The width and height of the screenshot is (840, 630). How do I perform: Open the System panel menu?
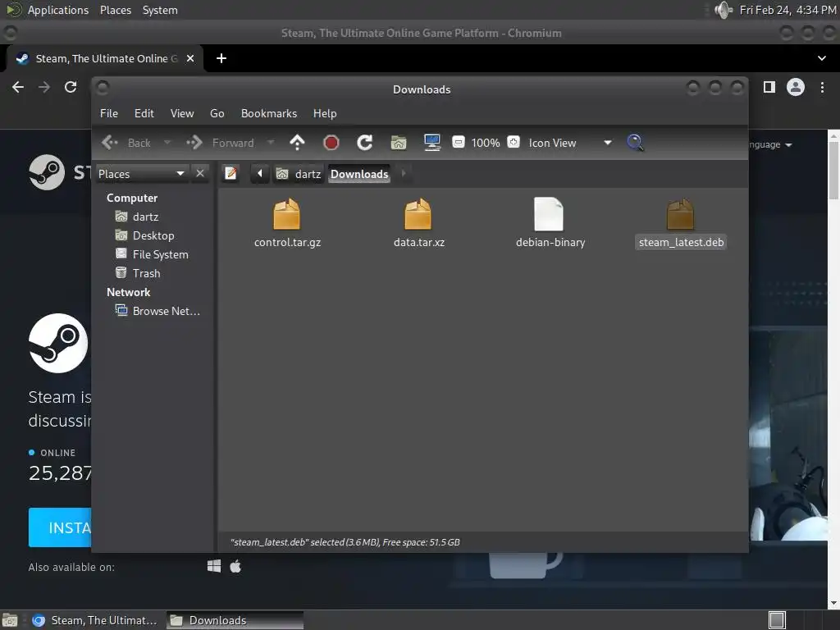(160, 10)
